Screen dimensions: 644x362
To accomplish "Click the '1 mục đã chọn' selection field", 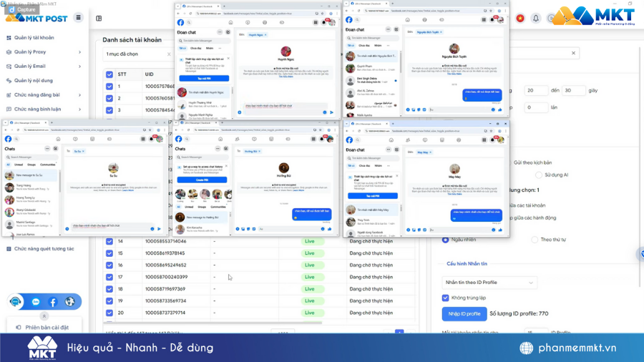I will (x=136, y=54).
